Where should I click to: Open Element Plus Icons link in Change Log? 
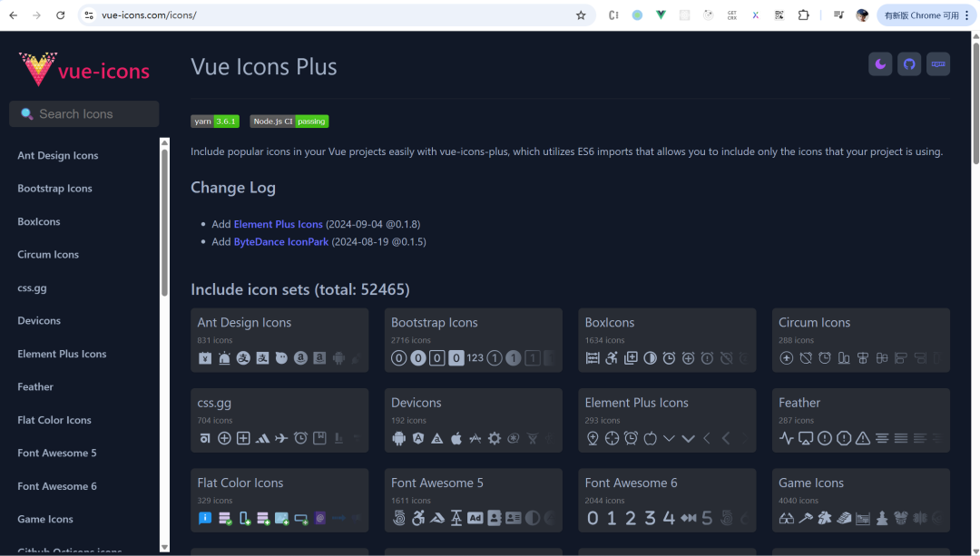tap(279, 224)
